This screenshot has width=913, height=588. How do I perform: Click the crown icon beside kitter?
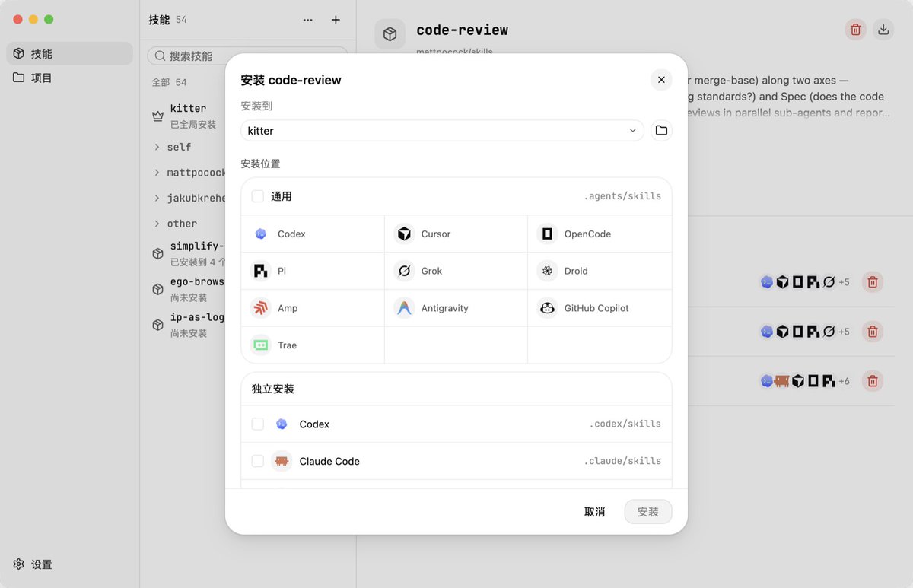point(157,116)
